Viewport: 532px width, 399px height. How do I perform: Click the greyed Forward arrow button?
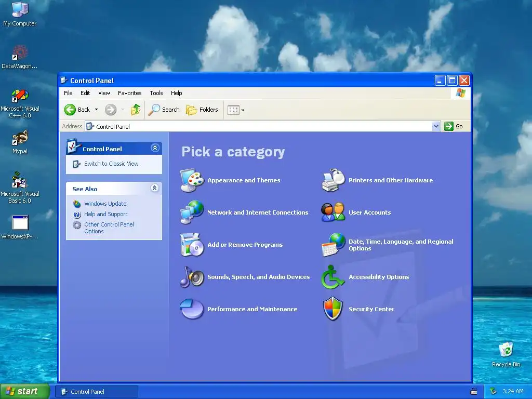point(111,110)
